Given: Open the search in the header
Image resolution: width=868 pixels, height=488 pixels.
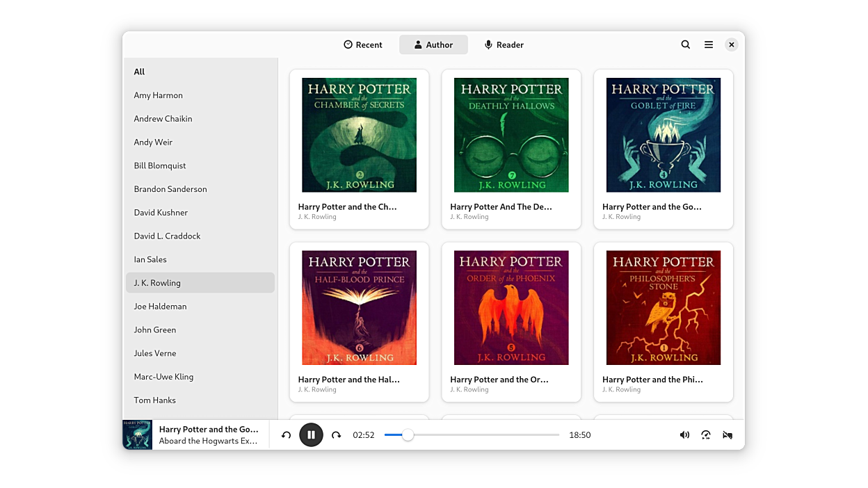Looking at the screenshot, I should tap(686, 44).
